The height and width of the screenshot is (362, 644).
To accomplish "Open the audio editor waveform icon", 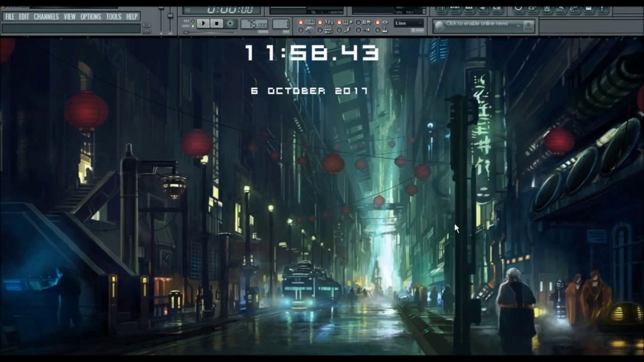I will tap(561, 9).
